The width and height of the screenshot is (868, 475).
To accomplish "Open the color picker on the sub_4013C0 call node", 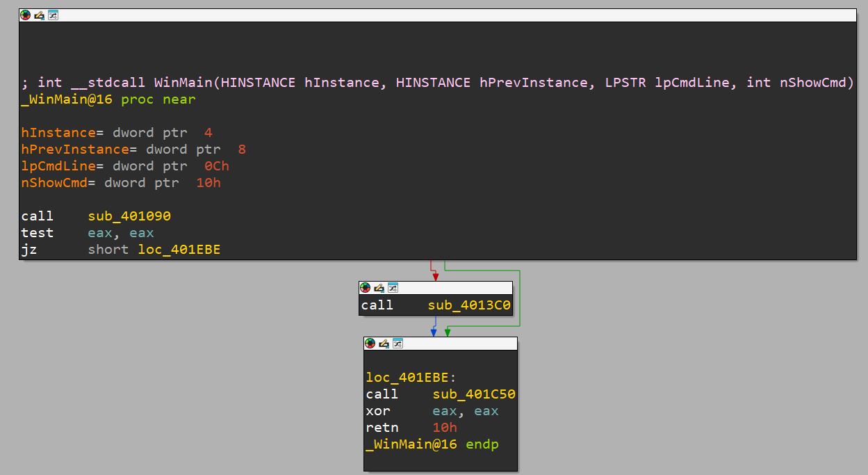I will [x=366, y=287].
